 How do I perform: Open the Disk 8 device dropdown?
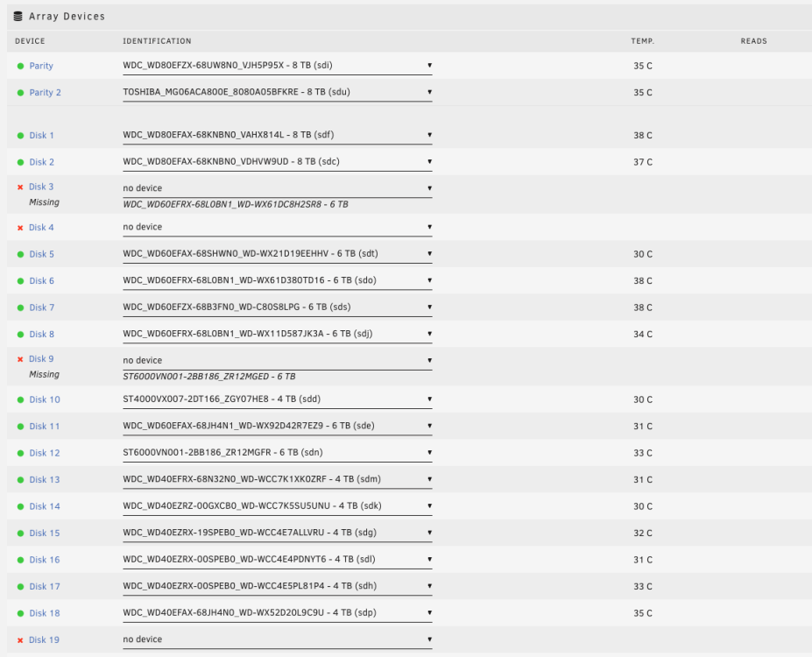[277, 334]
